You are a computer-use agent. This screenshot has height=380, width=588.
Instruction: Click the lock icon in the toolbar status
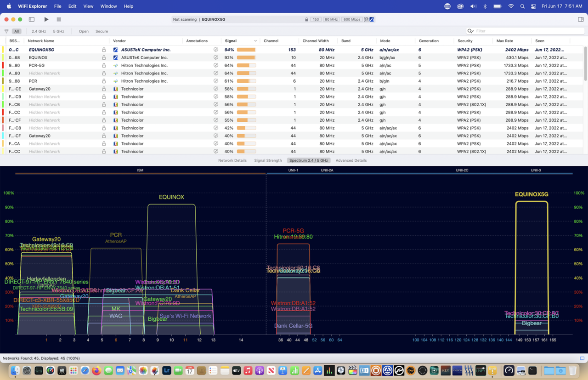click(306, 19)
